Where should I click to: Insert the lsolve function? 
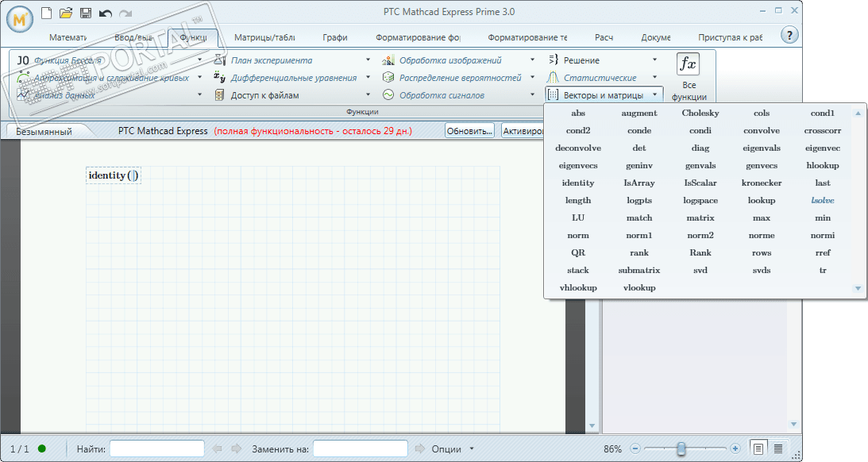(x=823, y=200)
